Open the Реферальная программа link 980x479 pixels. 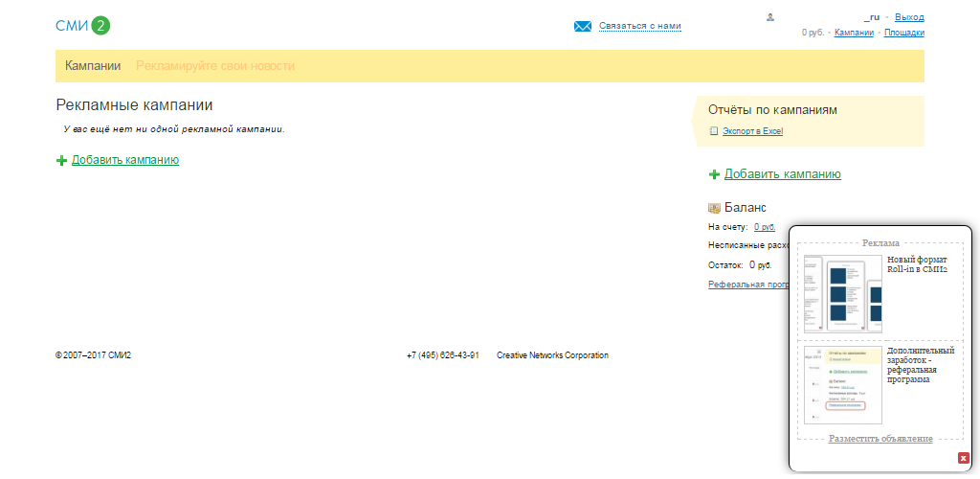pyautogui.click(x=748, y=285)
